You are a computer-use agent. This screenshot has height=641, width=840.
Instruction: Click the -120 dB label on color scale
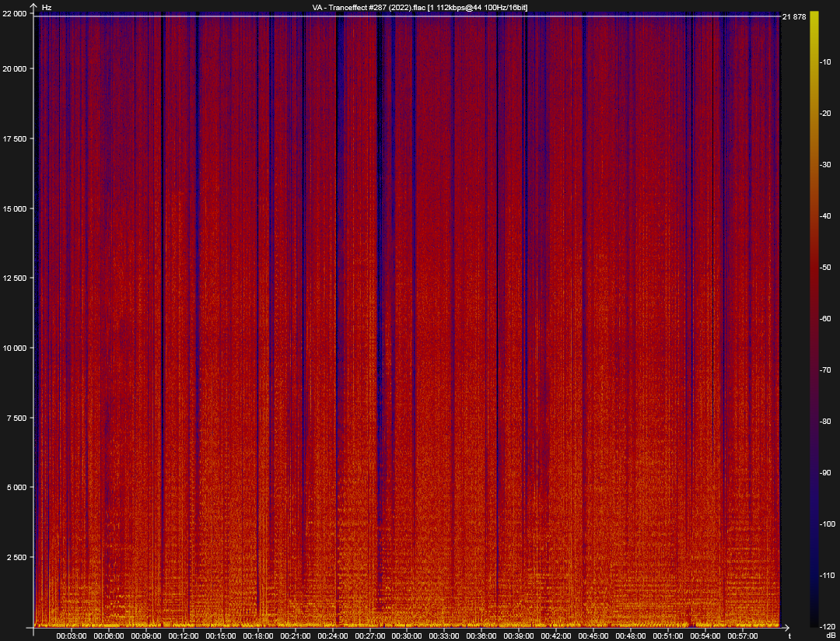(828, 625)
